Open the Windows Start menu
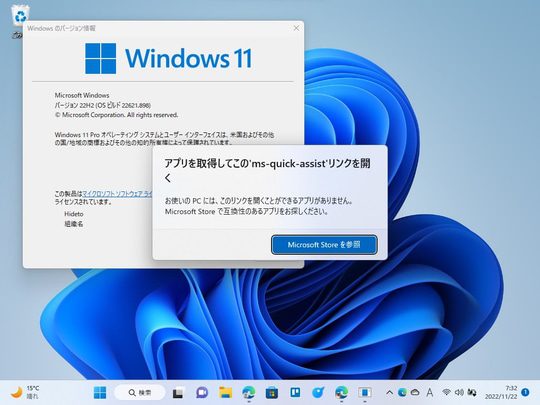 click(x=100, y=392)
